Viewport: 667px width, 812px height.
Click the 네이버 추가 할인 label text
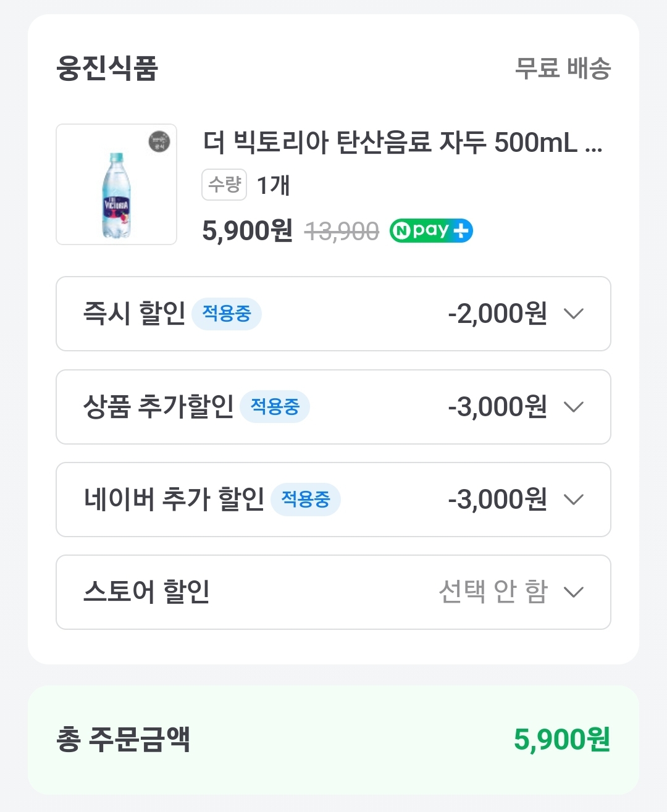point(174,499)
